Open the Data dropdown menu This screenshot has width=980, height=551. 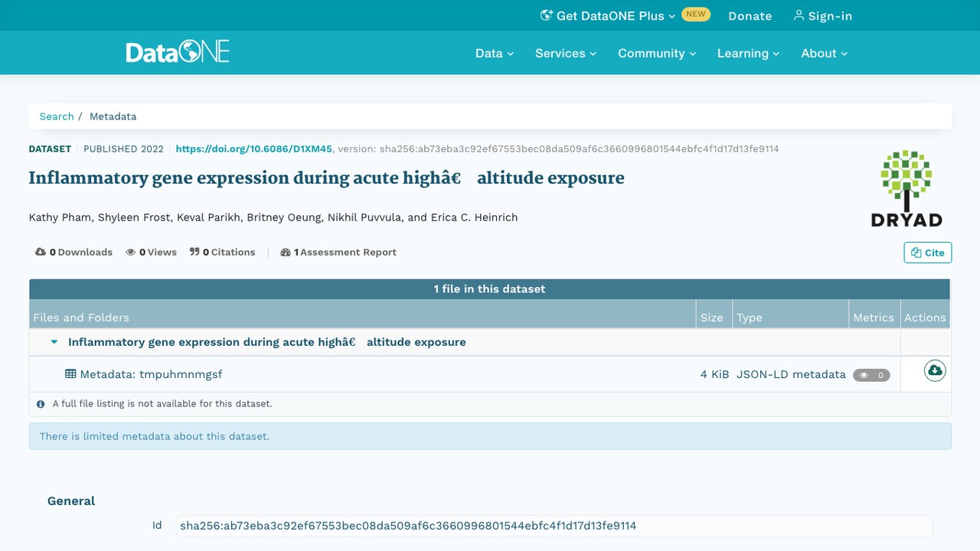click(495, 53)
